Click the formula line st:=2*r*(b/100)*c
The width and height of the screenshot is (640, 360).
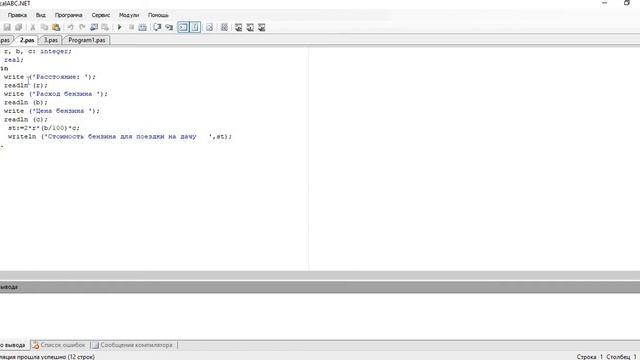tap(44, 128)
